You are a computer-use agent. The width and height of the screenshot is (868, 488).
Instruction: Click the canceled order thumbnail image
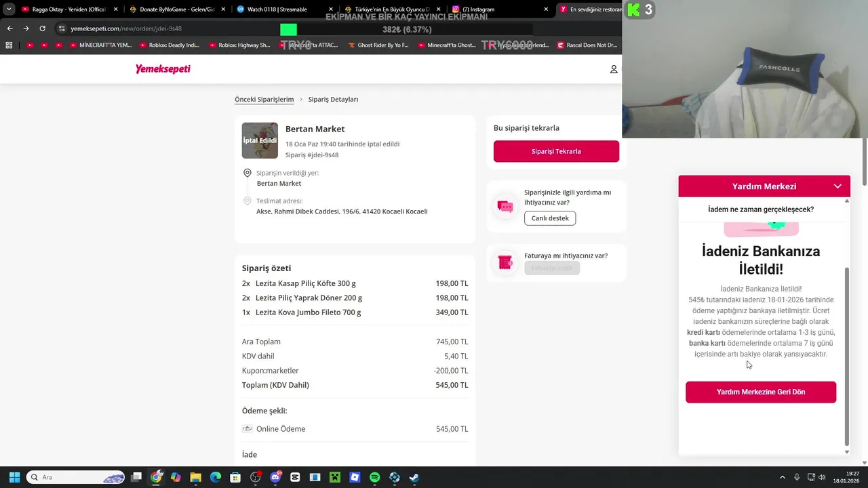(x=260, y=140)
